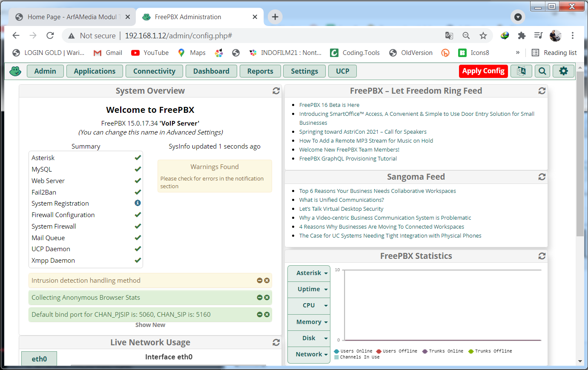
Task: Click the Show New link
Action: tap(150, 325)
